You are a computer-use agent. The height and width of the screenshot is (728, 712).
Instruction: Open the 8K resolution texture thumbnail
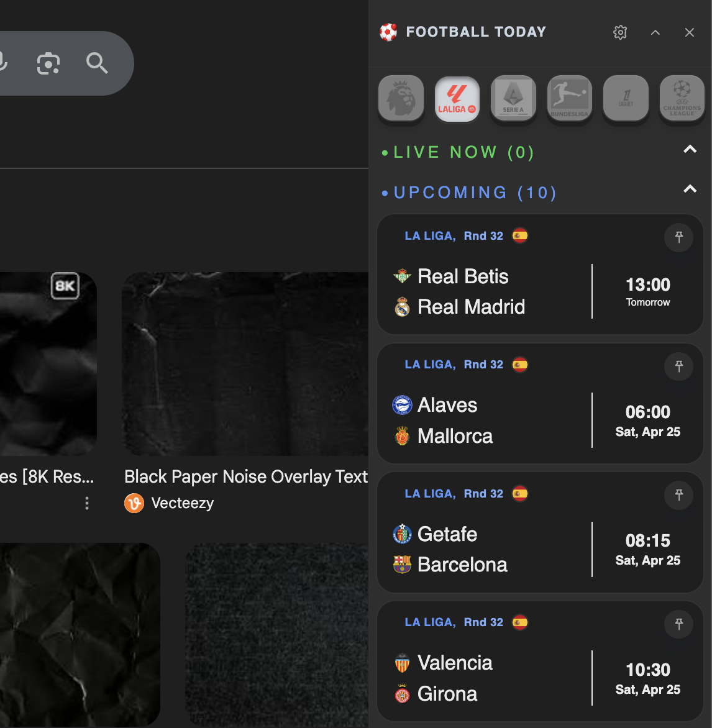click(48, 363)
